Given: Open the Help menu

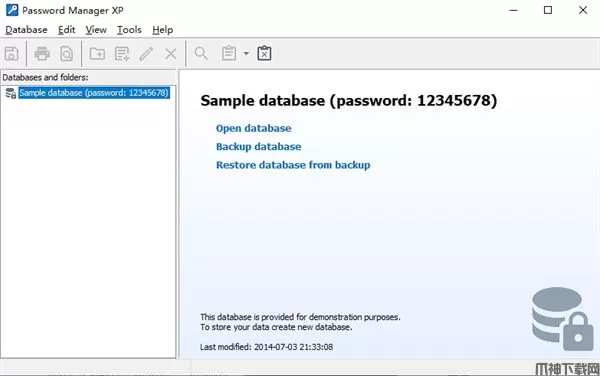Looking at the screenshot, I should [x=163, y=30].
